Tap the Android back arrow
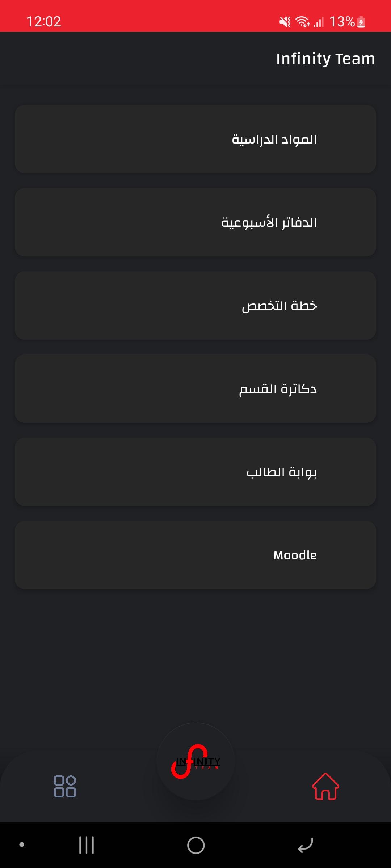The height and width of the screenshot is (868, 391). coord(305,845)
